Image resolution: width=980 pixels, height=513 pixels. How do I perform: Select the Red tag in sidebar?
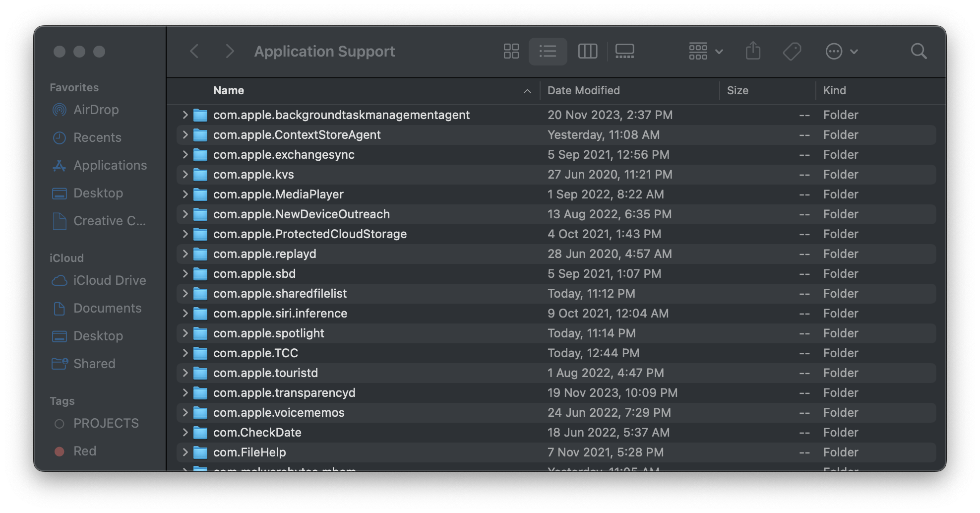(x=84, y=451)
